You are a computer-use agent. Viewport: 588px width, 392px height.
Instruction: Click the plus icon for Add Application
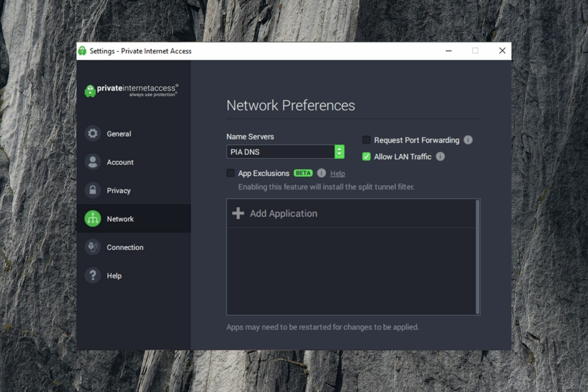click(238, 213)
